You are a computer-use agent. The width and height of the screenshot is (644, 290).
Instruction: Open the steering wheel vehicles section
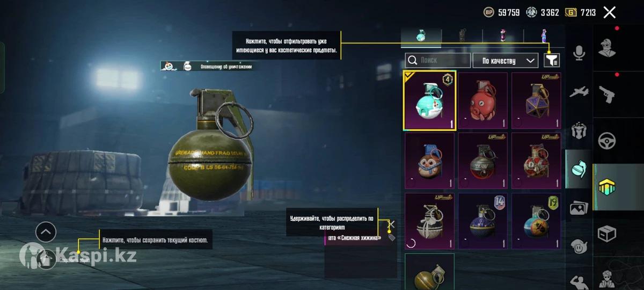click(x=607, y=141)
